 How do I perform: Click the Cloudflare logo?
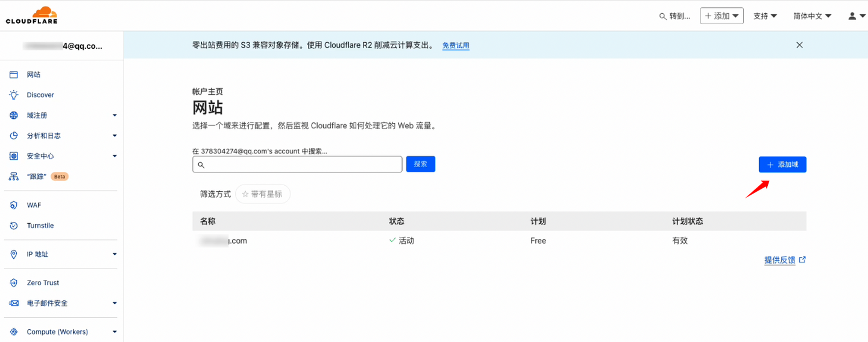(31, 15)
